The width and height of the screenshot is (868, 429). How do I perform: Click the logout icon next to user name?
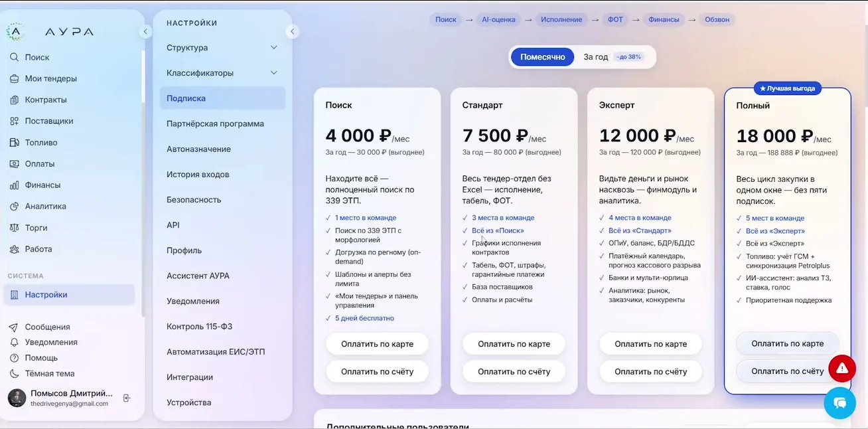click(127, 398)
